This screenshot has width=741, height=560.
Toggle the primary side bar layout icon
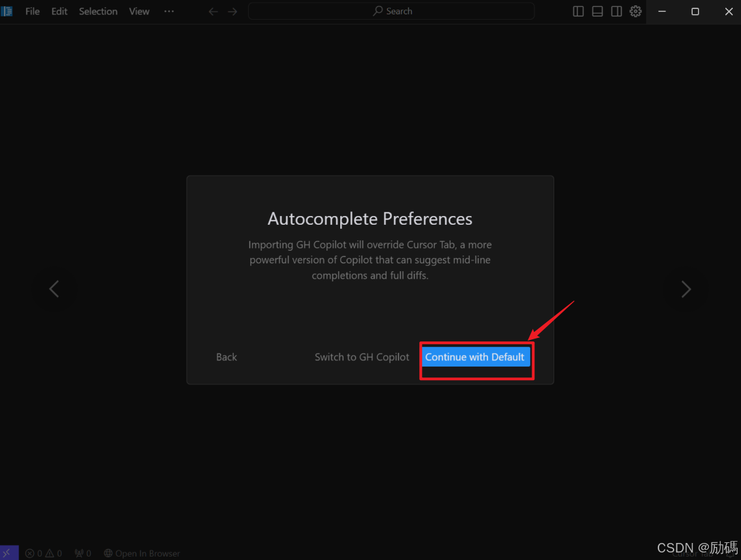[578, 12]
